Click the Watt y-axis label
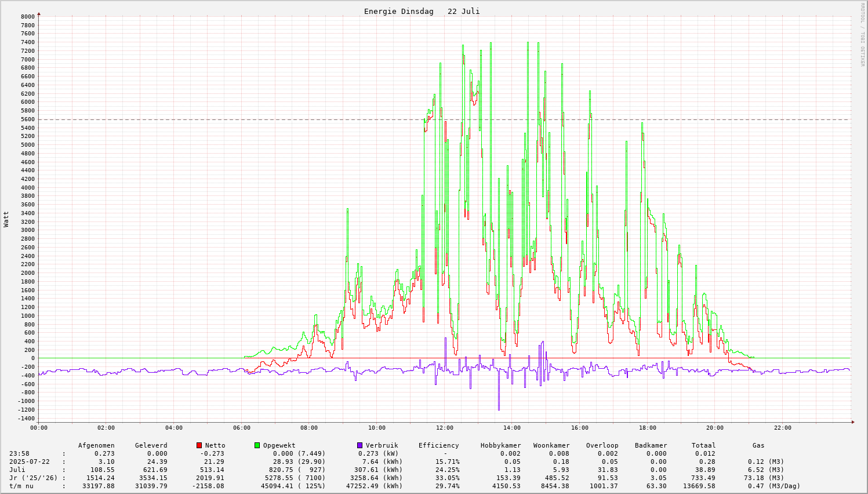This screenshot has width=868, height=494. tap(6, 219)
